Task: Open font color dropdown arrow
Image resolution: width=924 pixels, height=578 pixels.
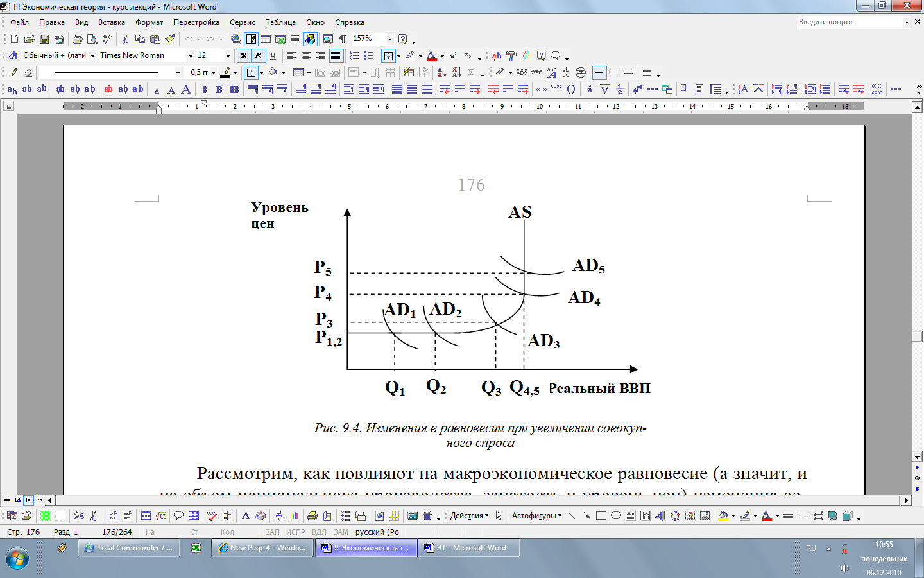Action: point(442,56)
